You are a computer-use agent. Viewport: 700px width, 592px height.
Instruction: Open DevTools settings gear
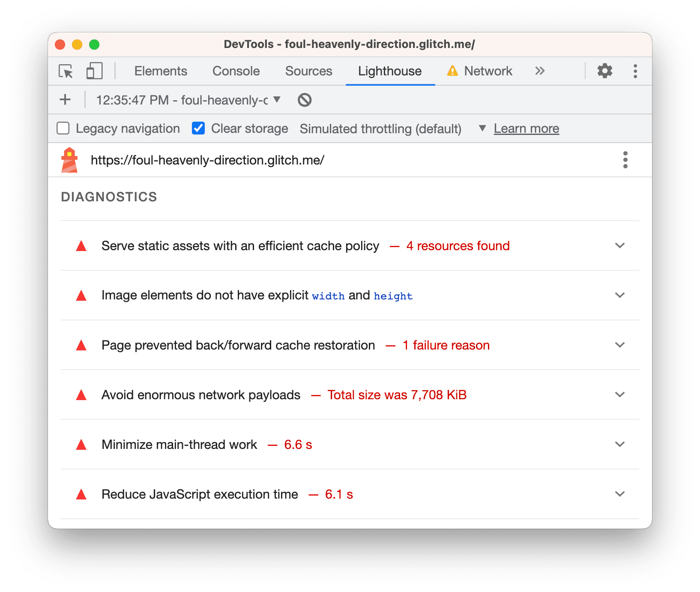604,71
